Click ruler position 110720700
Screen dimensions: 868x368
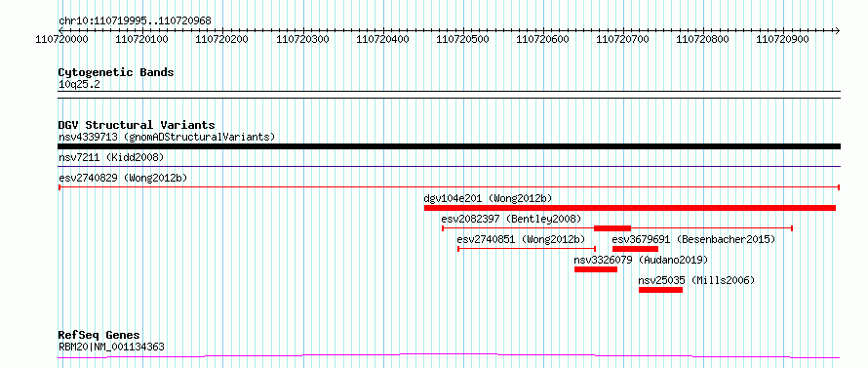623,40
